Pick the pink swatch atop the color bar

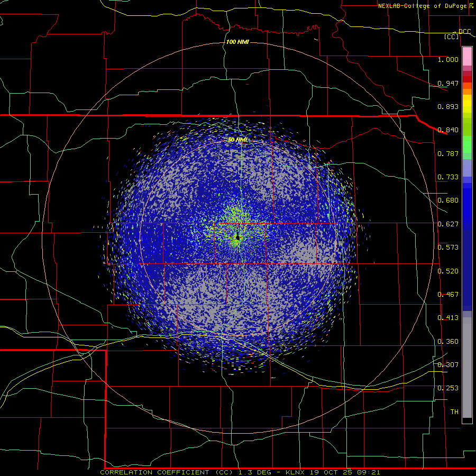pos(467,57)
